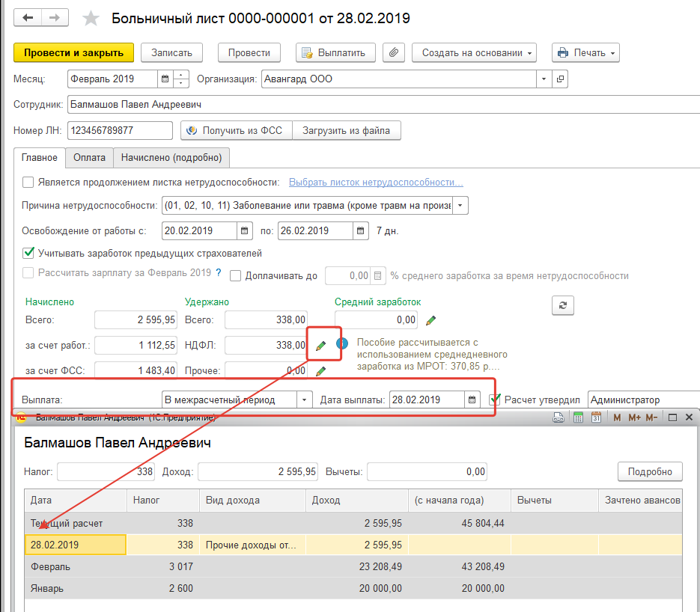Switch to the Оплата tab
This screenshot has height=612, width=700.
point(89,158)
